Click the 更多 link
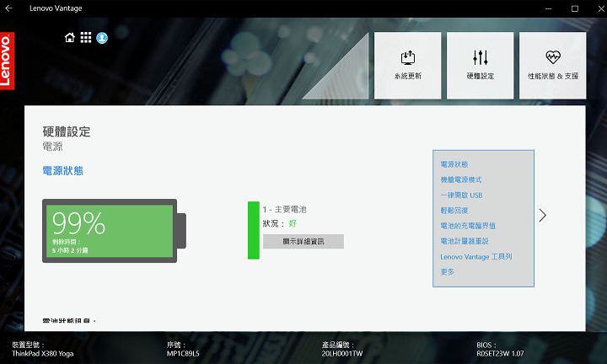607x364 pixels. coord(447,271)
